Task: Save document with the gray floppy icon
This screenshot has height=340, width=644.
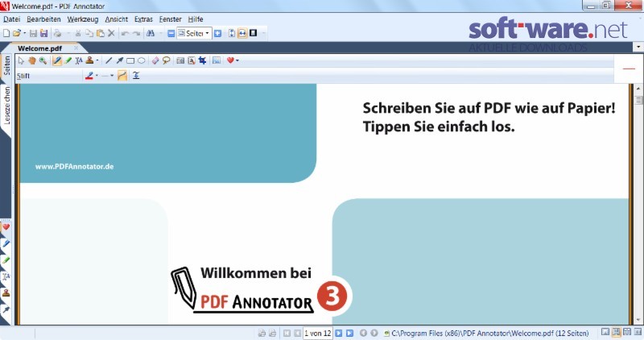Action: click(33, 33)
